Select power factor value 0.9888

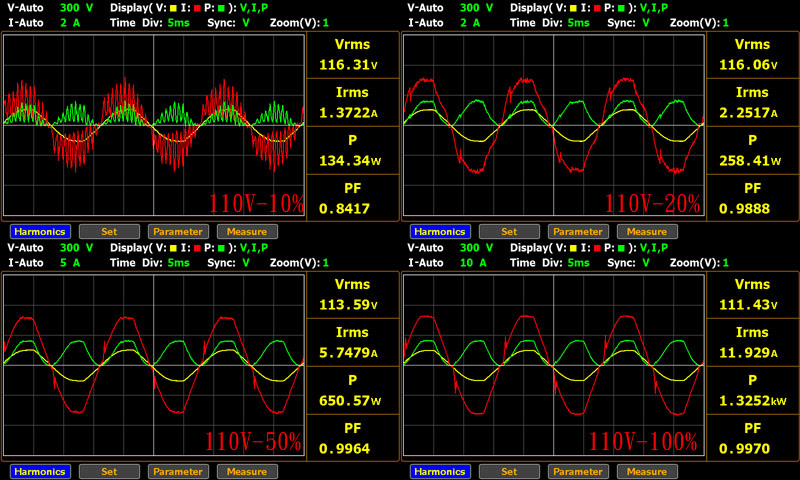[x=744, y=209]
